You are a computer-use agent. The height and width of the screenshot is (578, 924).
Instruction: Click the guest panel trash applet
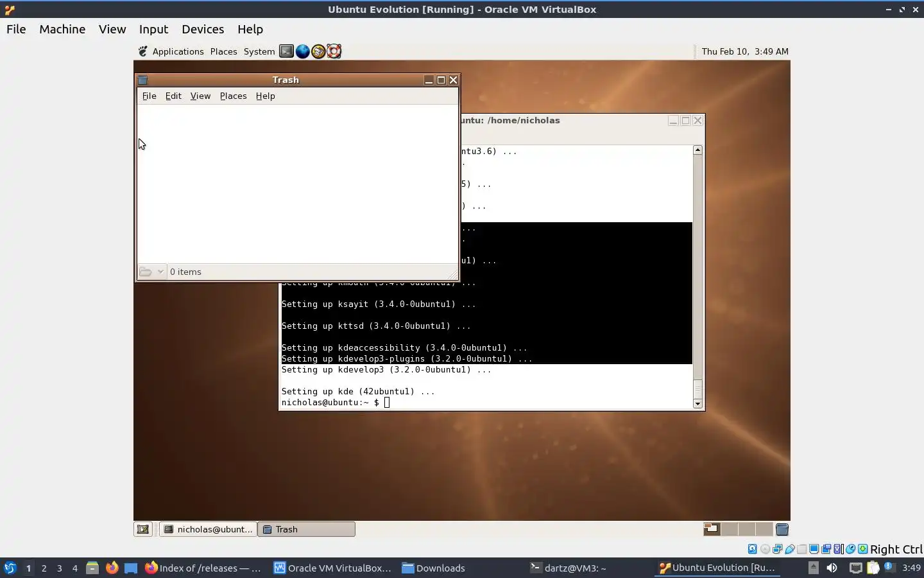click(x=782, y=529)
